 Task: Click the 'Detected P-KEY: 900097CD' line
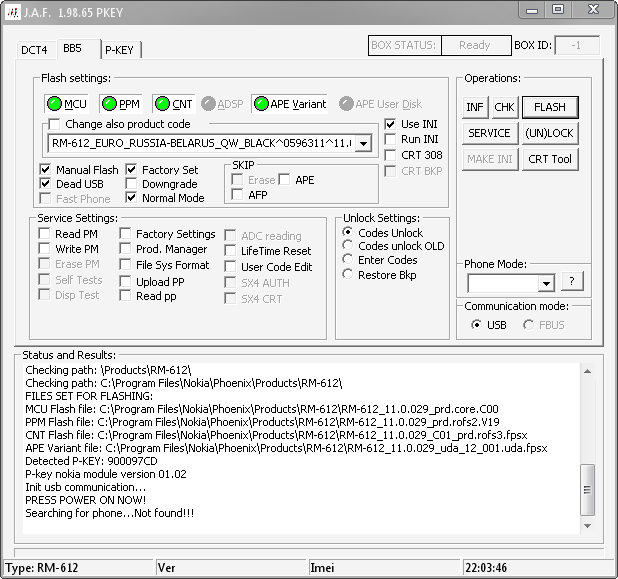[x=91, y=461]
